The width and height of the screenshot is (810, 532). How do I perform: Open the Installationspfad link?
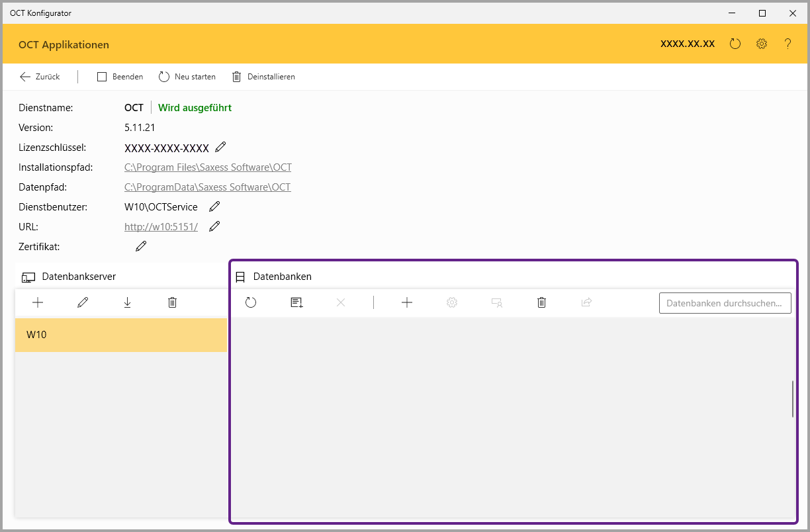[208, 167]
